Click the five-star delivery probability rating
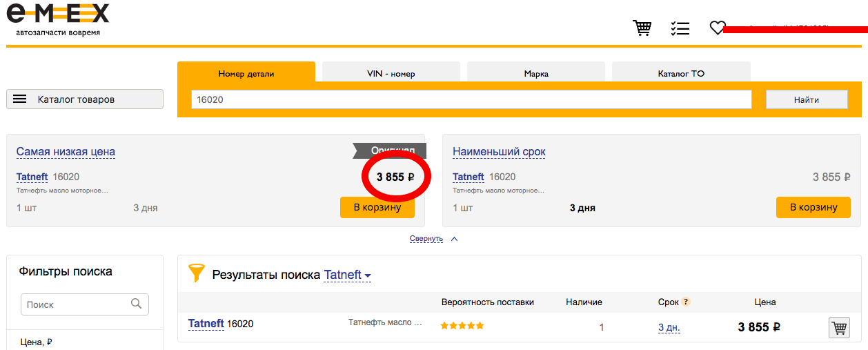 [462, 325]
